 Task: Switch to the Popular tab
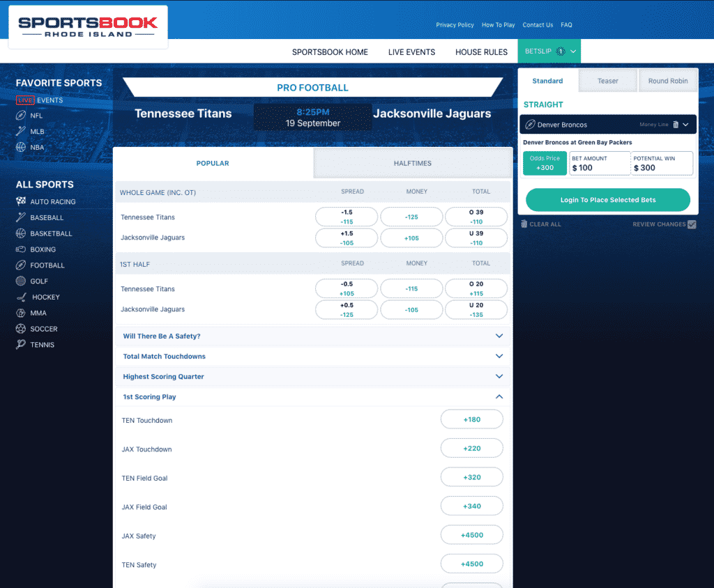coord(213,163)
